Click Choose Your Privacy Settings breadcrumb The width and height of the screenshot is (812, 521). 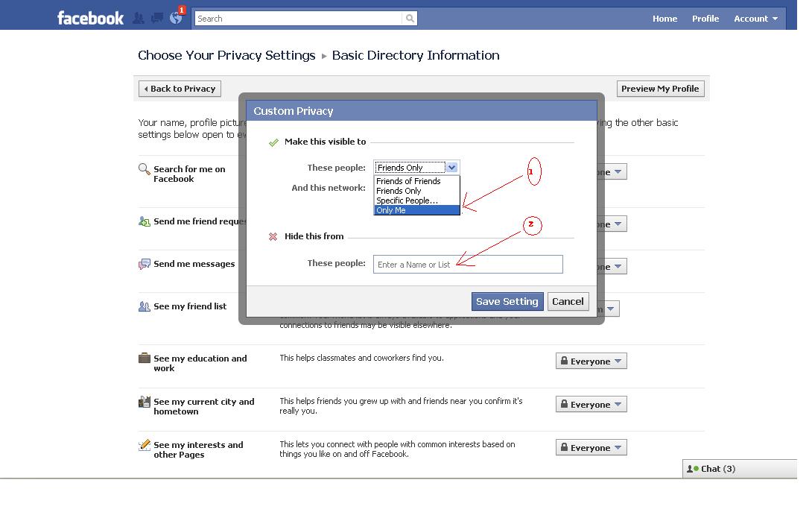point(226,55)
